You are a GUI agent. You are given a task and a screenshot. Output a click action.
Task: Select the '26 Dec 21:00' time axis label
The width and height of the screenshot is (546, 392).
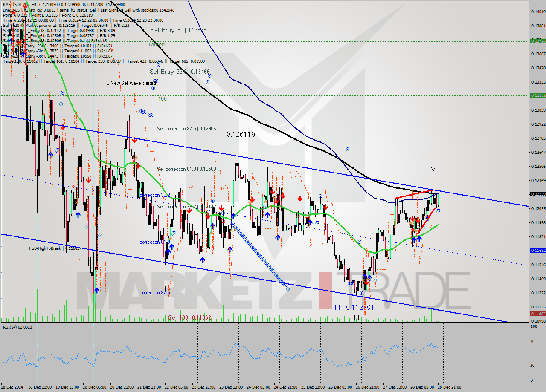tap(368, 387)
